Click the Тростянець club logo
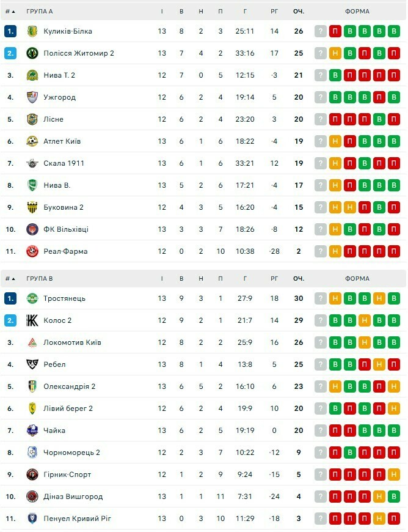This screenshot has width=408, height=532. 32,298
